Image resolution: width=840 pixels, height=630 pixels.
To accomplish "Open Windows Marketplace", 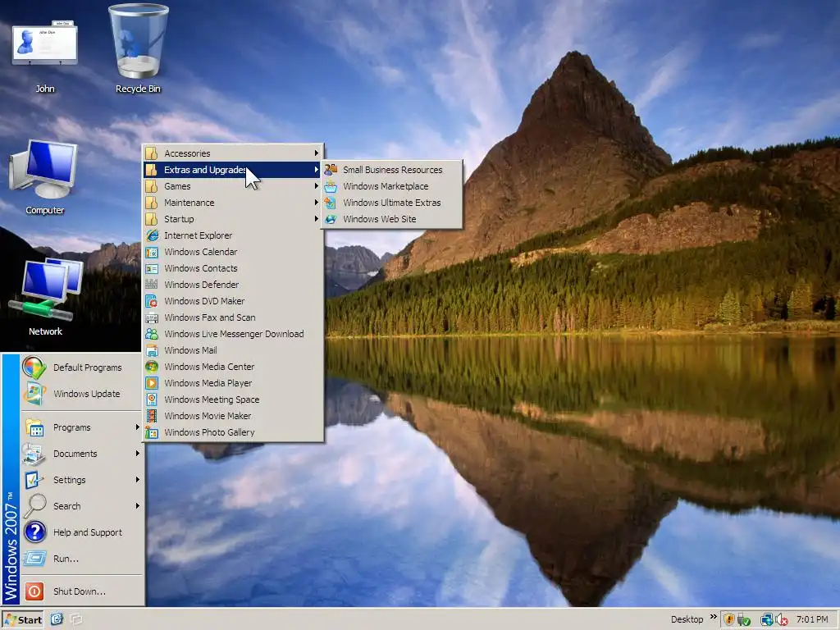I will click(x=391, y=186).
